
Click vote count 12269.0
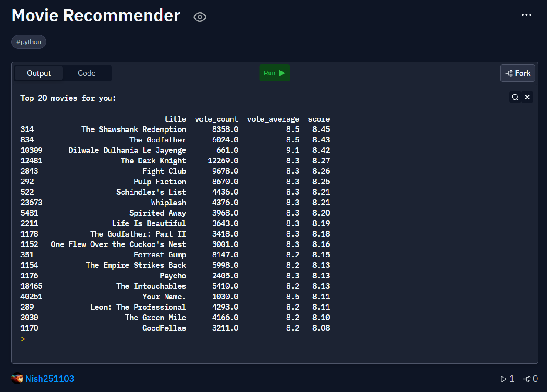[223, 161]
